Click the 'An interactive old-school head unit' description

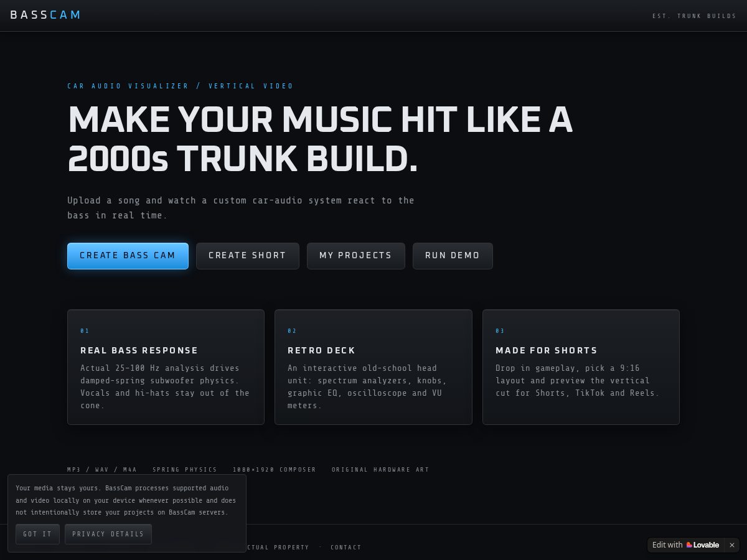pyautogui.click(x=367, y=386)
